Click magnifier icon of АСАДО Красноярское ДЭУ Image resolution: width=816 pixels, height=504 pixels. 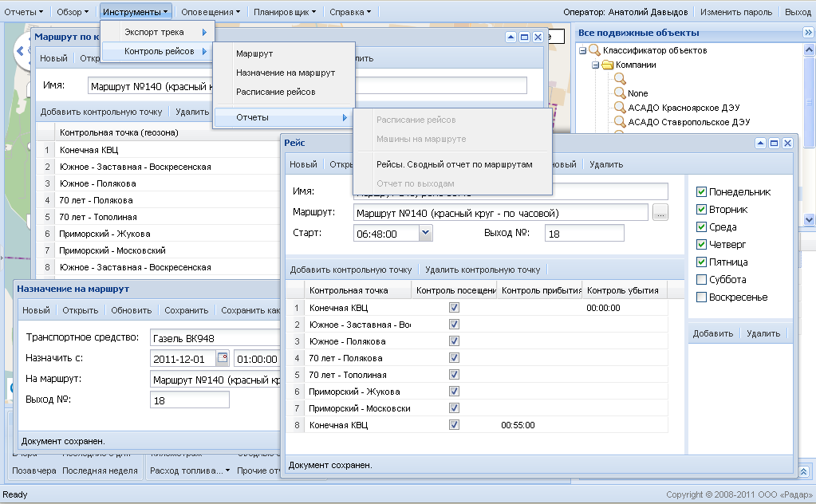point(619,107)
